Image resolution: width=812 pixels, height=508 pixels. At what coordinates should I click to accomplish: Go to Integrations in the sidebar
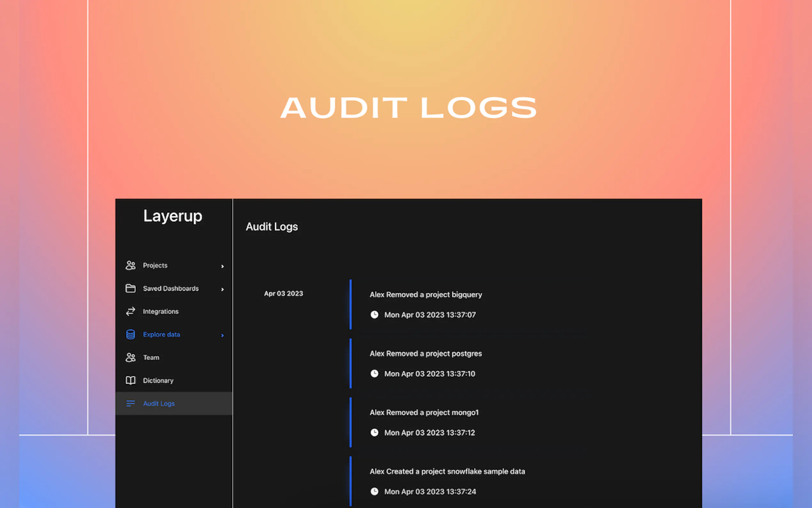(160, 312)
